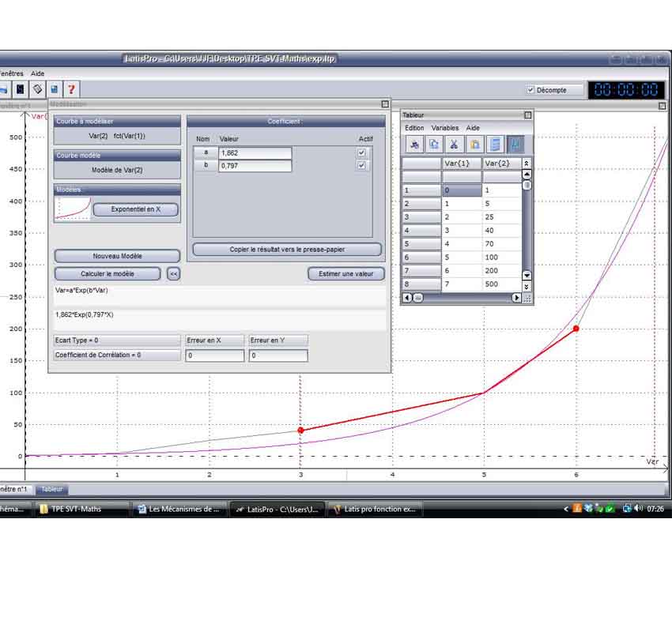
Task: Collapse the panel with the << button
Action: click(x=173, y=273)
